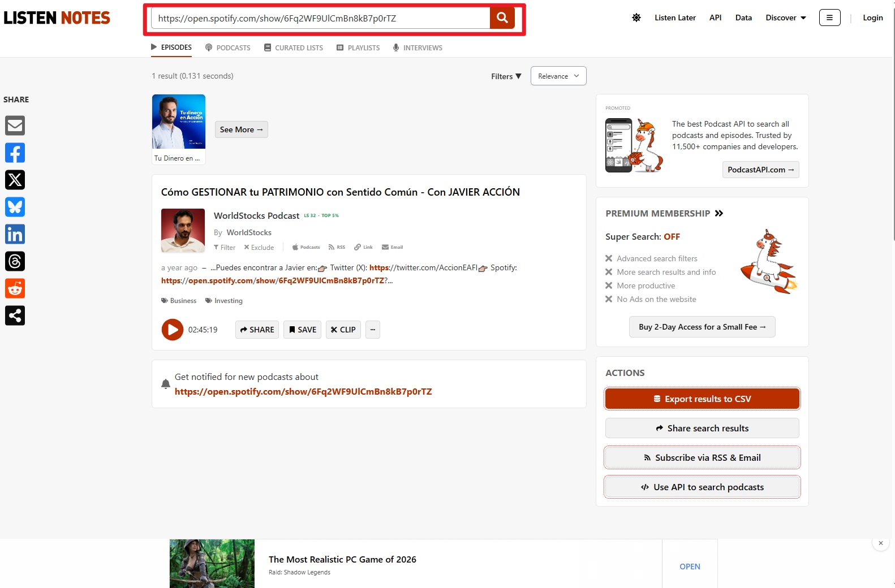The image size is (895, 588).
Task: Toggle dark mode sun icon
Action: pos(636,18)
